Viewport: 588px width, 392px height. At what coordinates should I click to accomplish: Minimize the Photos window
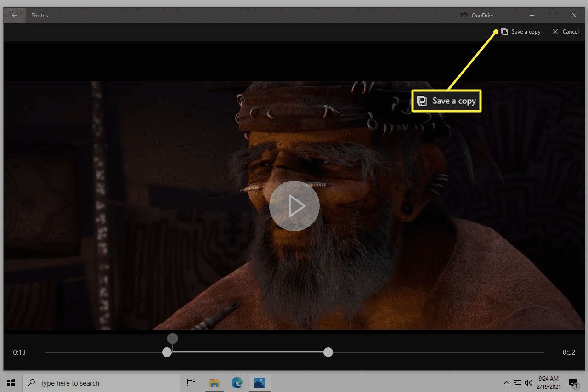[x=532, y=15]
